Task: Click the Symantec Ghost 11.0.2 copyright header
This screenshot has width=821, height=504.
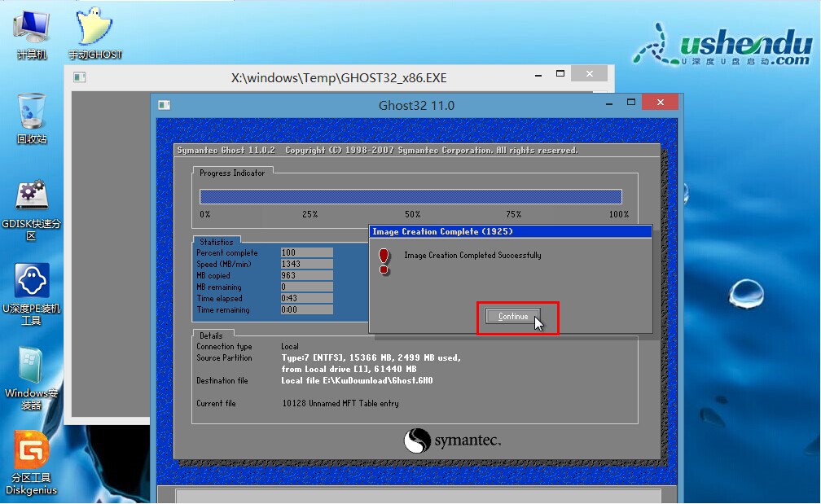Action: (378, 150)
